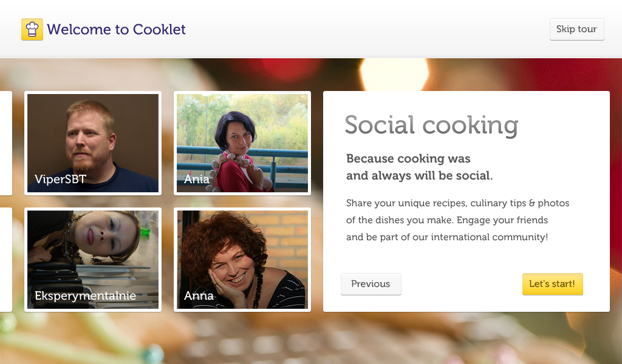Image resolution: width=622 pixels, height=364 pixels.
Task: Click the ViperSBT username label
Action: [x=60, y=179]
